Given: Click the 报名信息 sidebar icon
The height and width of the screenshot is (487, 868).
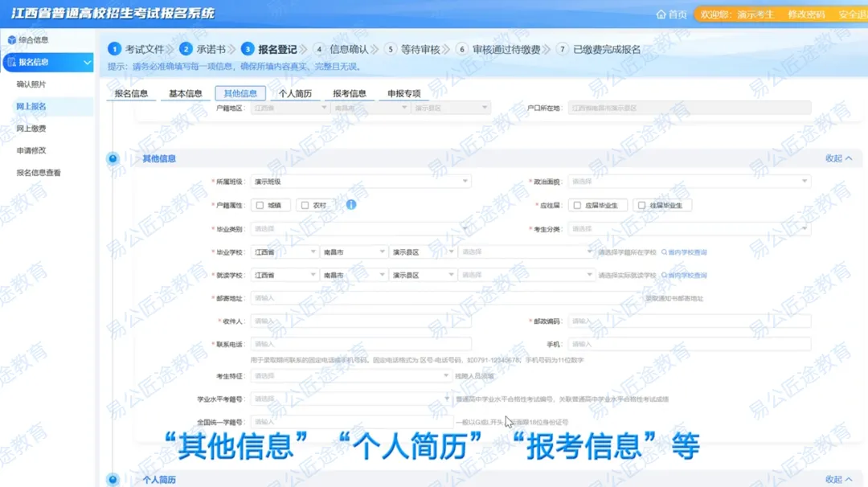Looking at the screenshot, I should (x=11, y=62).
